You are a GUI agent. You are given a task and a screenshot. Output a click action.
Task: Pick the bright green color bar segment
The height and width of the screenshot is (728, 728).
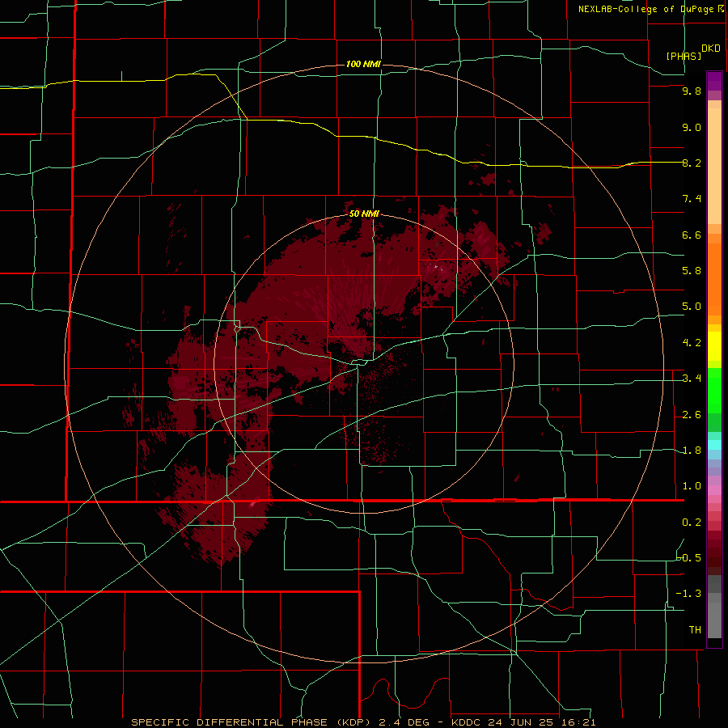[714, 390]
